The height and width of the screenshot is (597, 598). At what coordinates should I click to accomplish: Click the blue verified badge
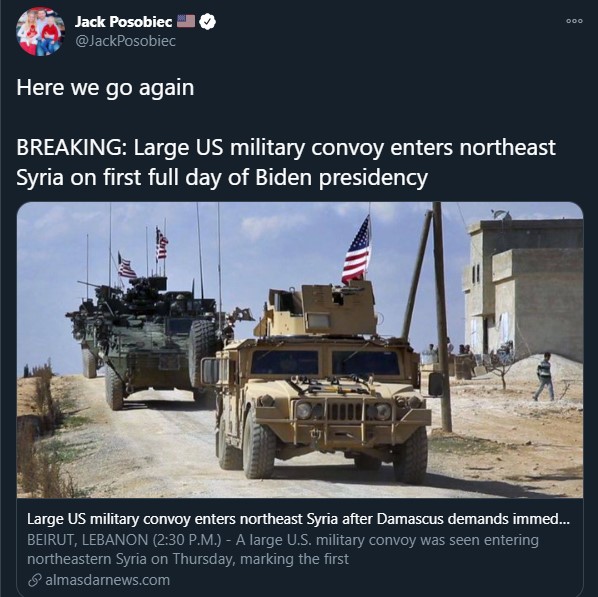coord(207,22)
